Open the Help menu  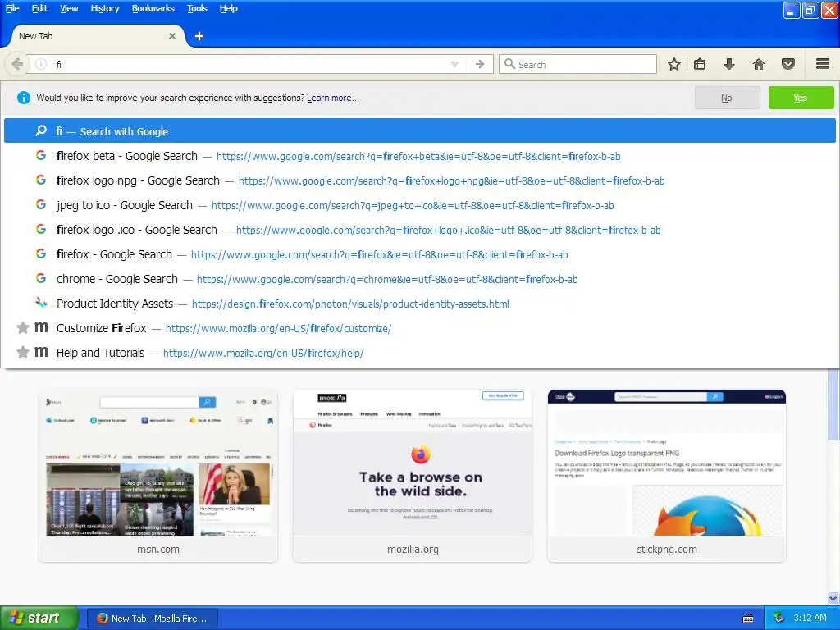click(229, 8)
